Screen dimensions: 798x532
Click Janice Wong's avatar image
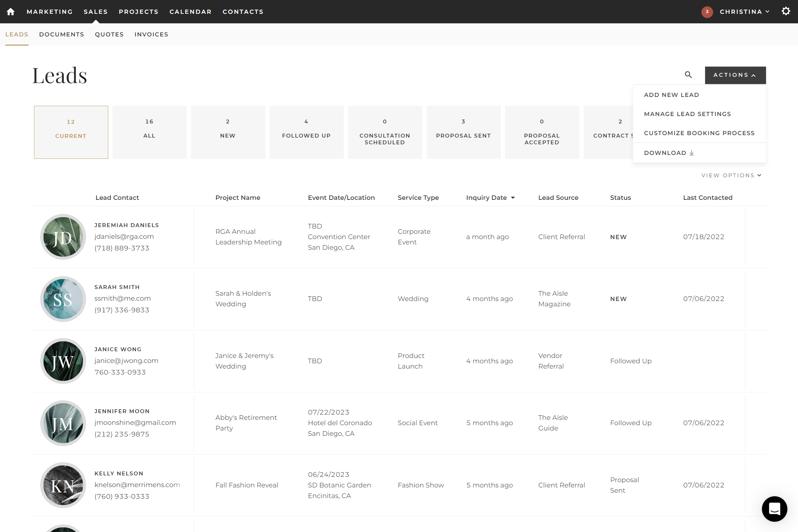point(63,361)
